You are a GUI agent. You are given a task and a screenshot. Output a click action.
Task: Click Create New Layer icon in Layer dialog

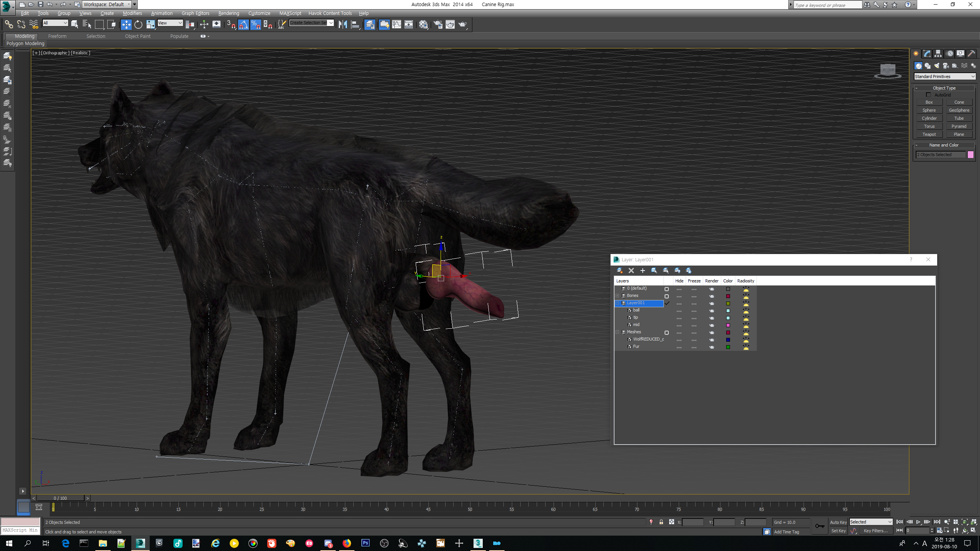[x=620, y=271]
